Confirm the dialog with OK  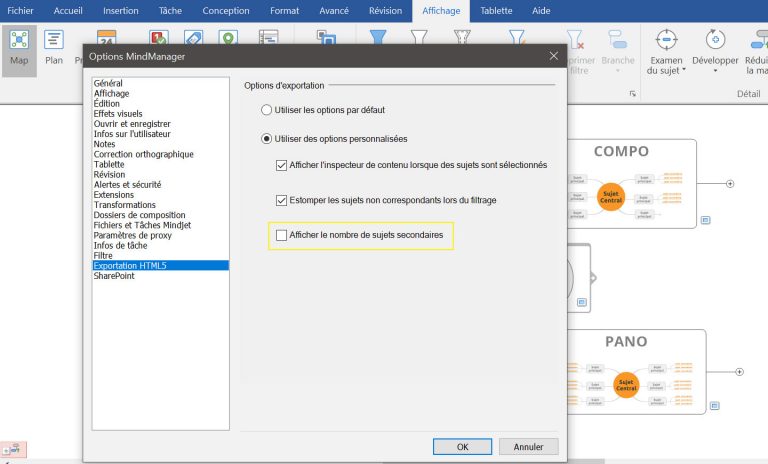tap(461, 447)
